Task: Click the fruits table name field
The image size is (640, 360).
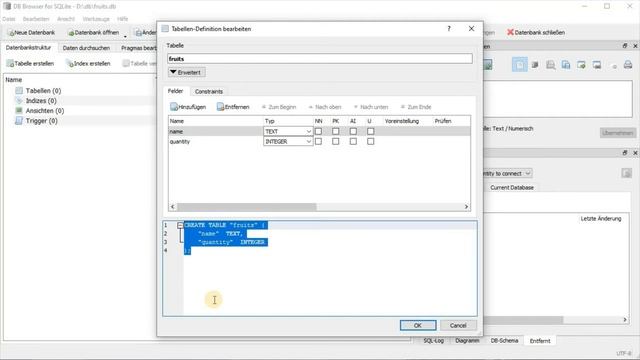Action: click(x=320, y=59)
